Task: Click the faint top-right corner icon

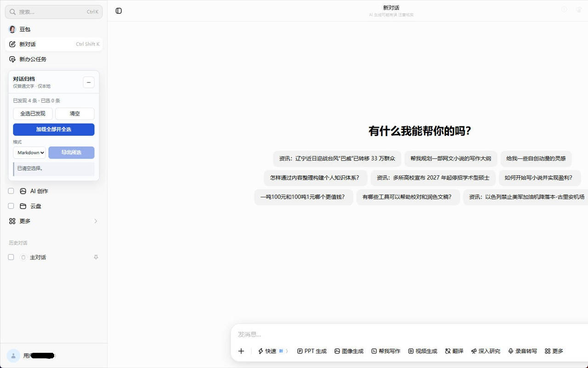Action: [x=579, y=10]
